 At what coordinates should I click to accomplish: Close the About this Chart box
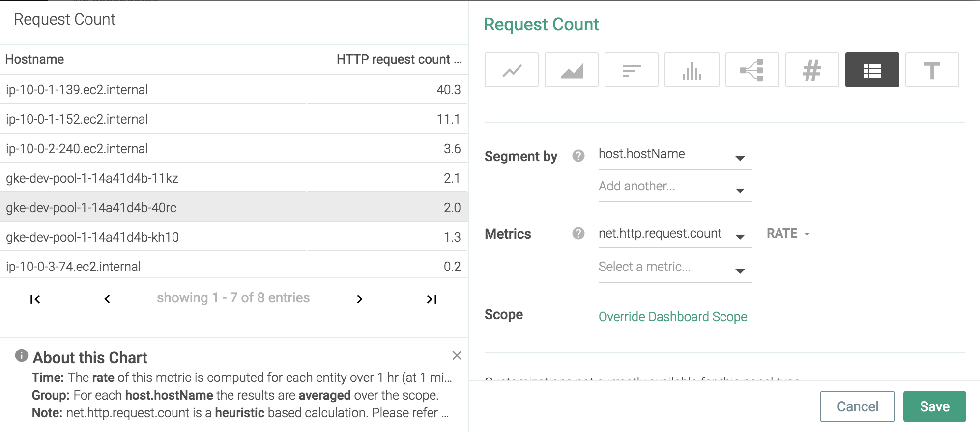point(457,355)
